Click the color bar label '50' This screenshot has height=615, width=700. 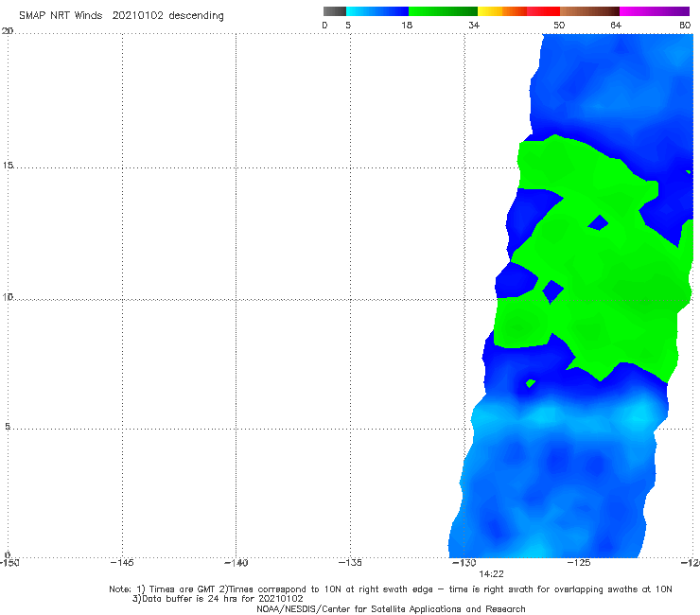[x=559, y=25]
